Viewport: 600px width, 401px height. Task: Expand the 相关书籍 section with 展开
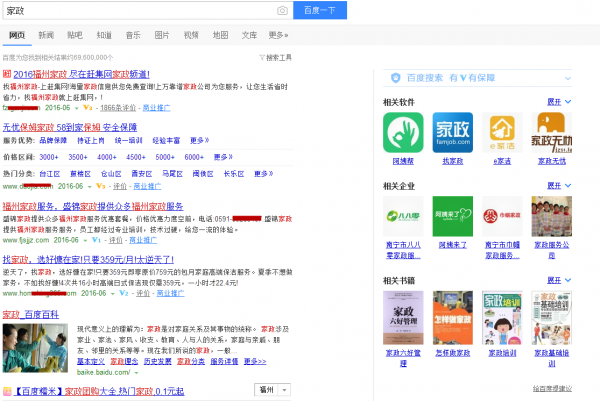(559, 280)
